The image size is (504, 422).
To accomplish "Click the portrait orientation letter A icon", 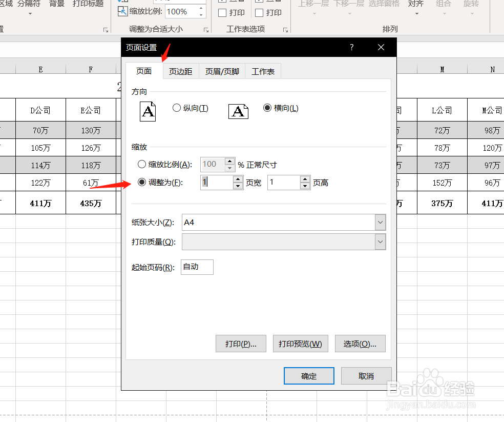I will (x=148, y=111).
